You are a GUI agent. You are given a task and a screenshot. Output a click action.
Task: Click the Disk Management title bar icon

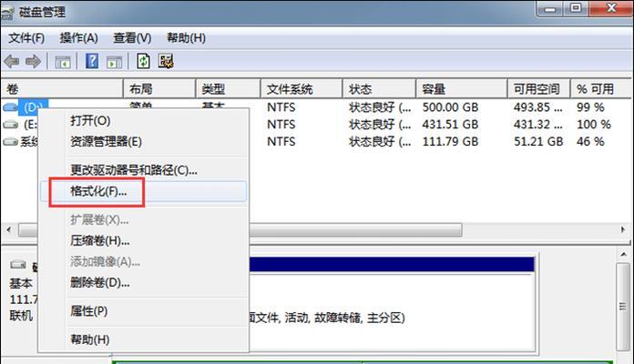[7, 14]
